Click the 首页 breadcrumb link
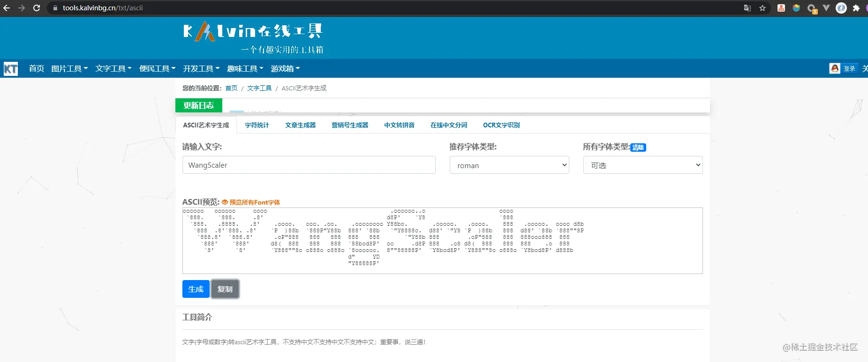The height and width of the screenshot is (362, 868). tap(231, 88)
